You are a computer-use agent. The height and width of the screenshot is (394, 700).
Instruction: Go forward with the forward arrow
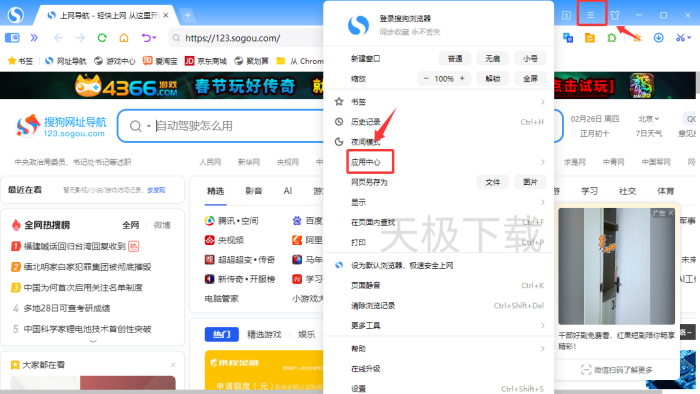point(80,38)
